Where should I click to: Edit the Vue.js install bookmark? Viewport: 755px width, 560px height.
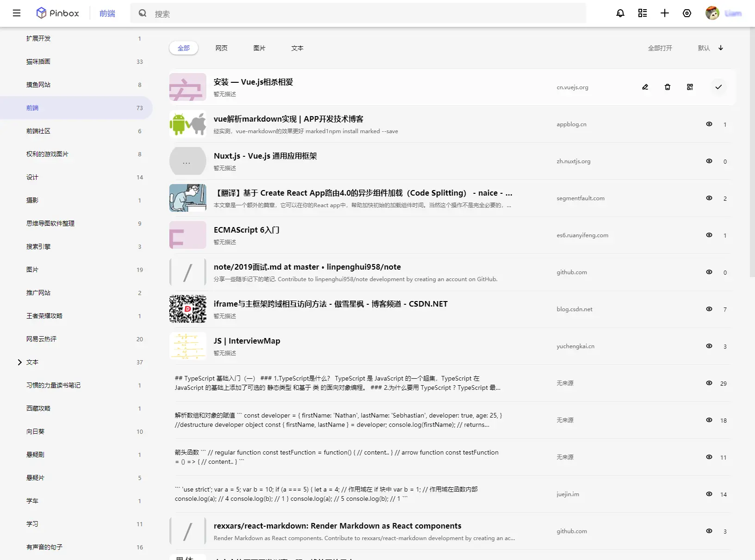click(645, 87)
